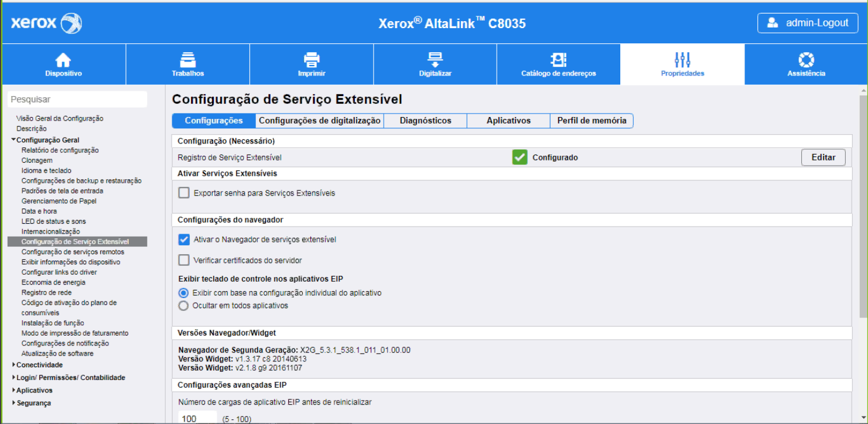Click the admin-Logout button
This screenshot has height=424, width=868.
pos(807,23)
